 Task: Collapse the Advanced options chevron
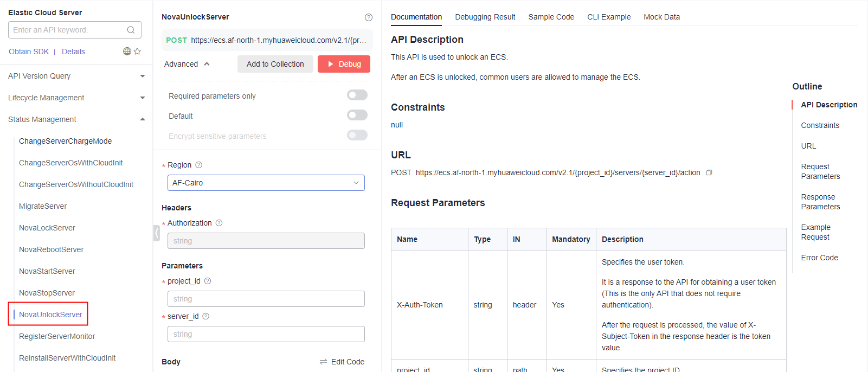(x=207, y=64)
